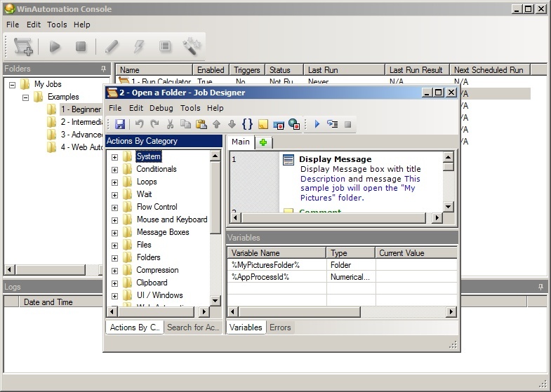Sort jobs by Last Run Result column
551x392 pixels.
coord(417,70)
